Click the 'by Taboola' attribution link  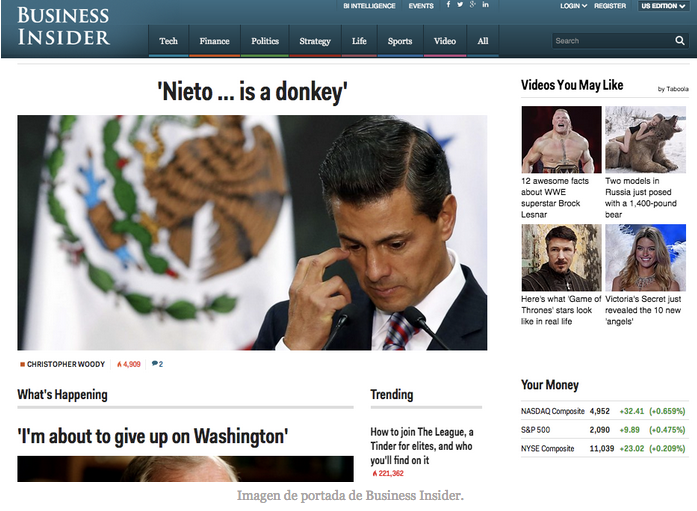(x=673, y=89)
